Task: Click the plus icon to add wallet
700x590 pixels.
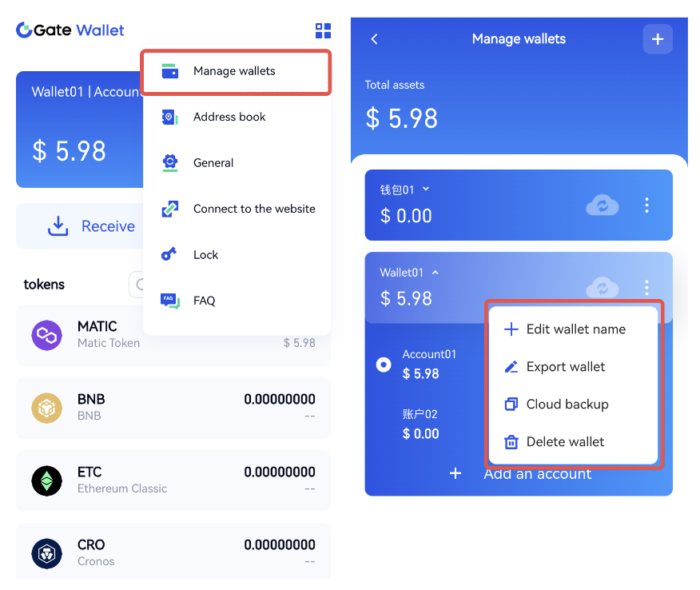Action: coord(657,39)
